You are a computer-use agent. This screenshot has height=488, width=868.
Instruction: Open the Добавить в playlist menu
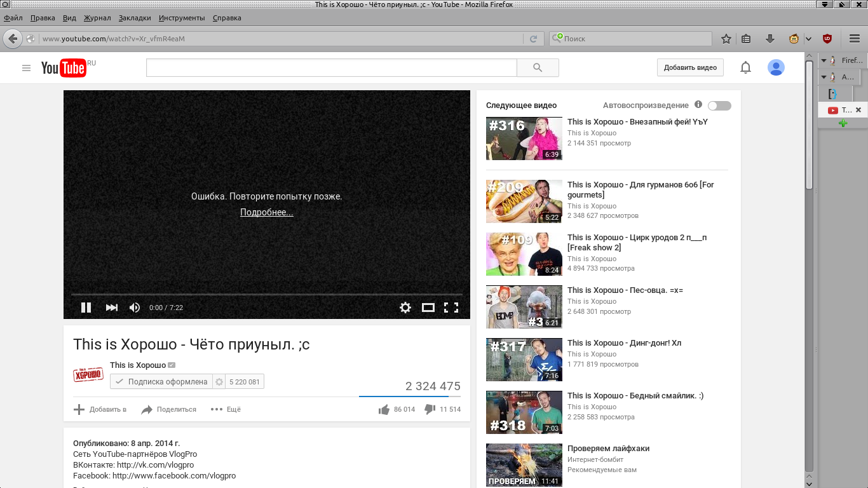click(x=100, y=410)
